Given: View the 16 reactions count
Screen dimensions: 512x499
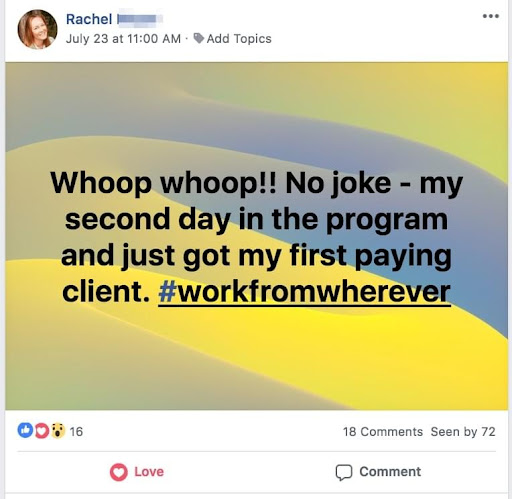Looking at the screenshot, I should (x=76, y=431).
